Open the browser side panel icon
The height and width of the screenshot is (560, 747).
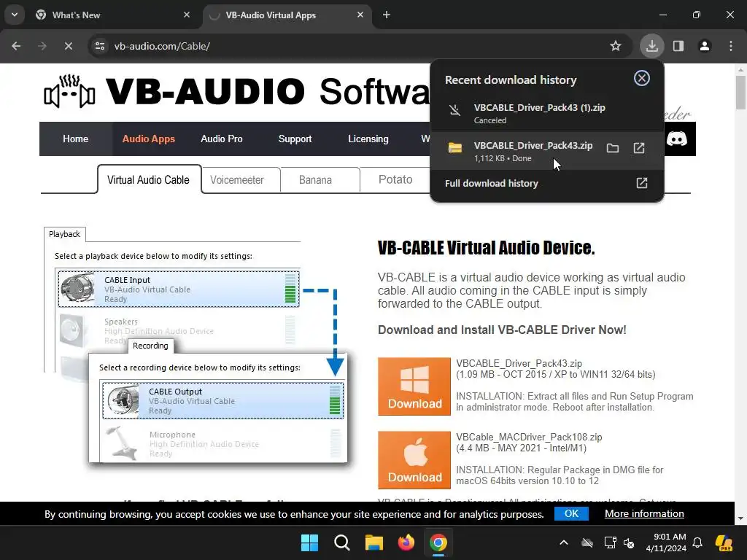point(678,46)
